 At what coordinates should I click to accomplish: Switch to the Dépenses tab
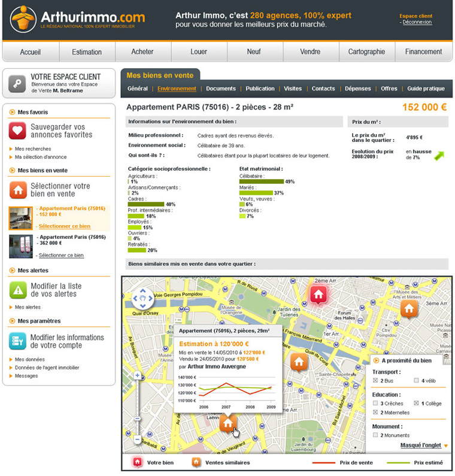click(358, 89)
